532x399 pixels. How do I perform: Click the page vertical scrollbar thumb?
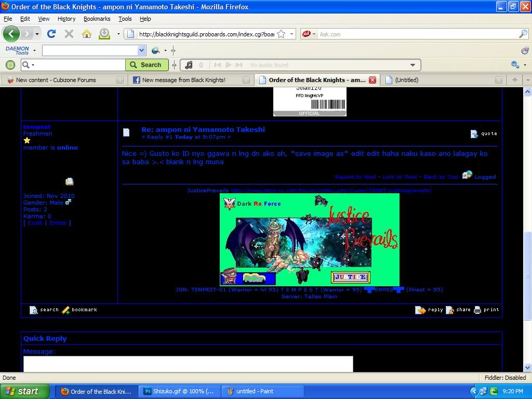click(x=528, y=275)
